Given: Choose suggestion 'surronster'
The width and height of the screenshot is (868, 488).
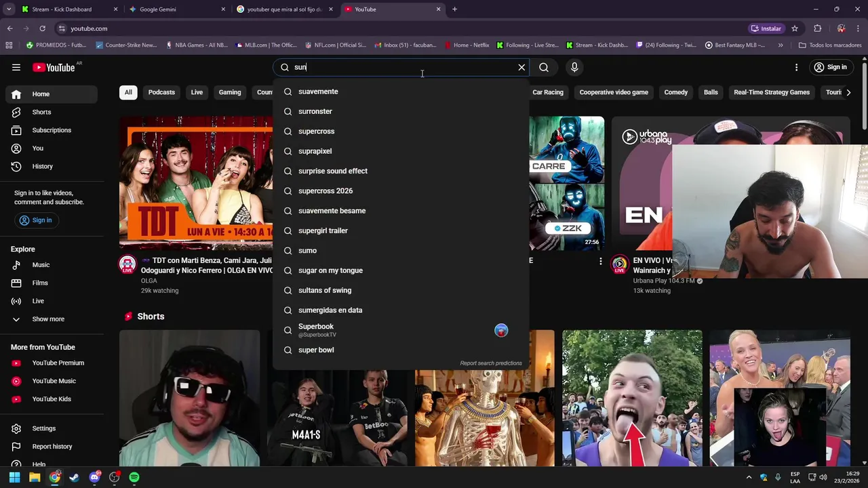Looking at the screenshot, I should click(401, 111).
